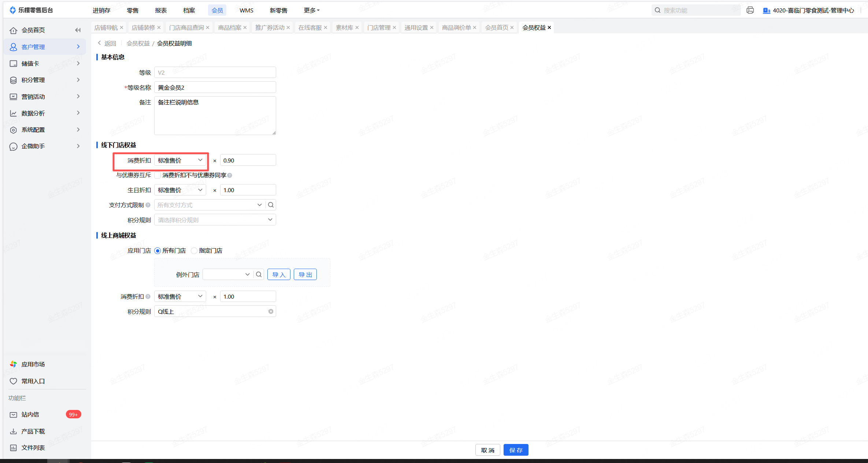Viewport: 868px width, 463px height.
Task: Clear the Q线上 积分规则 field
Action: pyautogui.click(x=271, y=311)
